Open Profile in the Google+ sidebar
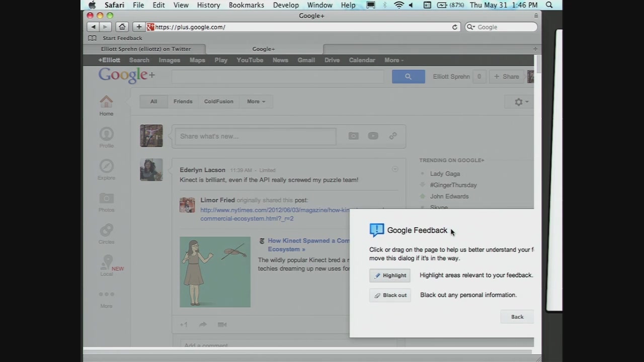 [x=106, y=137]
